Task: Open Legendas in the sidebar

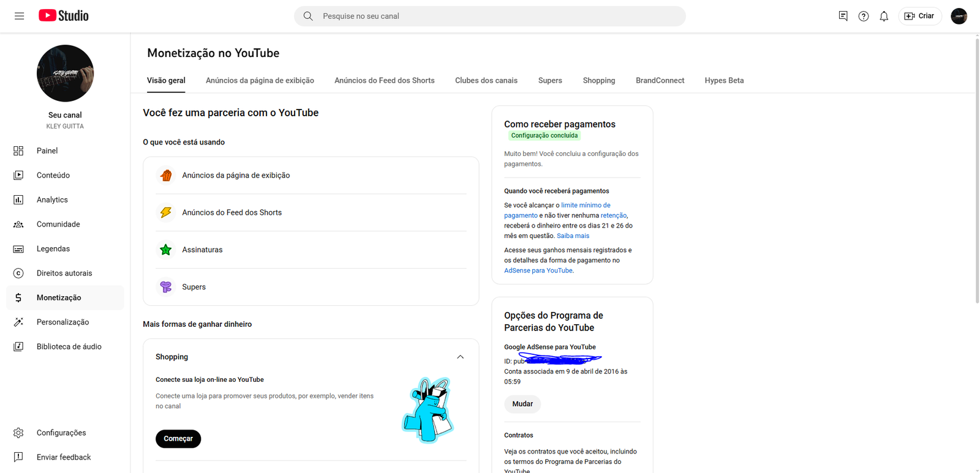Action: (65, 248)
